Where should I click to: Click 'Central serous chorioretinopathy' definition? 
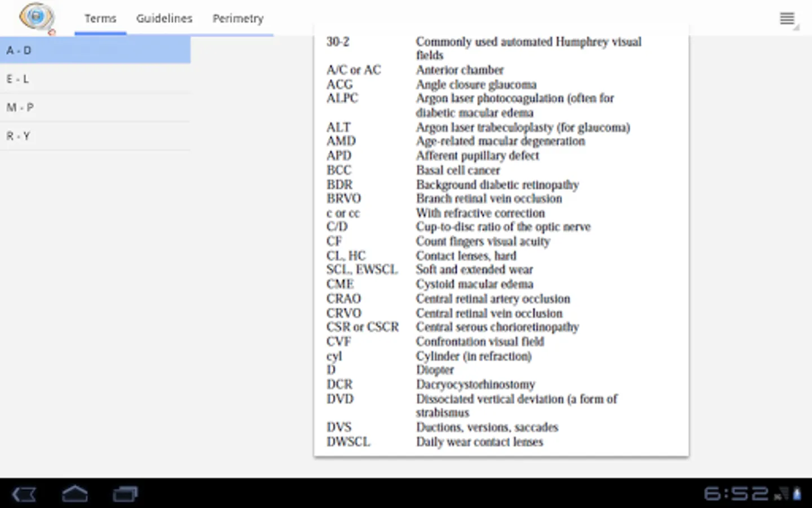[497, 327]
